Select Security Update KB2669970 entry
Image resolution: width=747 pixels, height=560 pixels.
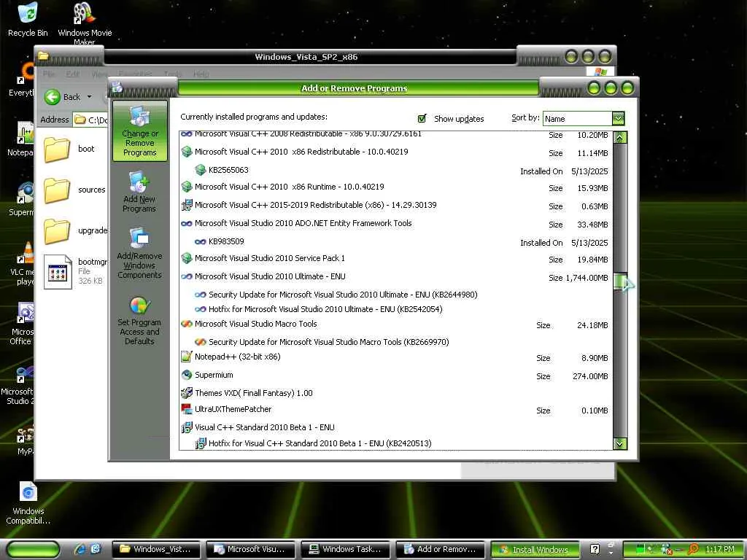[x=329, y=342]
